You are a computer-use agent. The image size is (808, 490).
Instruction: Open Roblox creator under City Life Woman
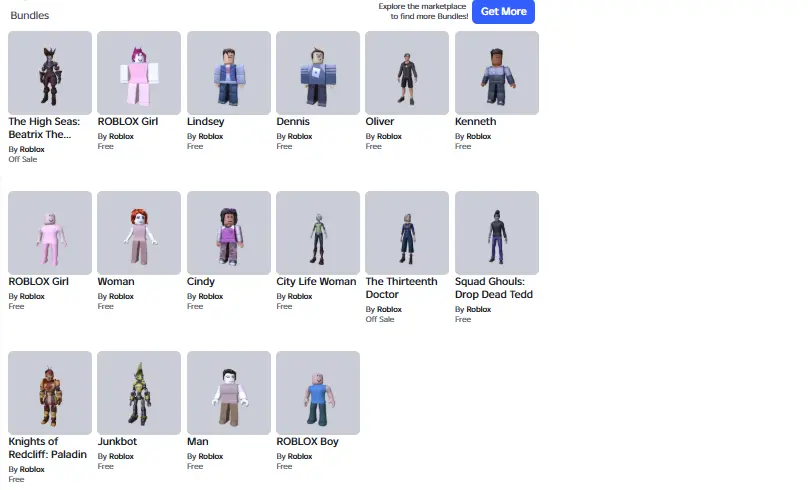[x=300, y=297]
